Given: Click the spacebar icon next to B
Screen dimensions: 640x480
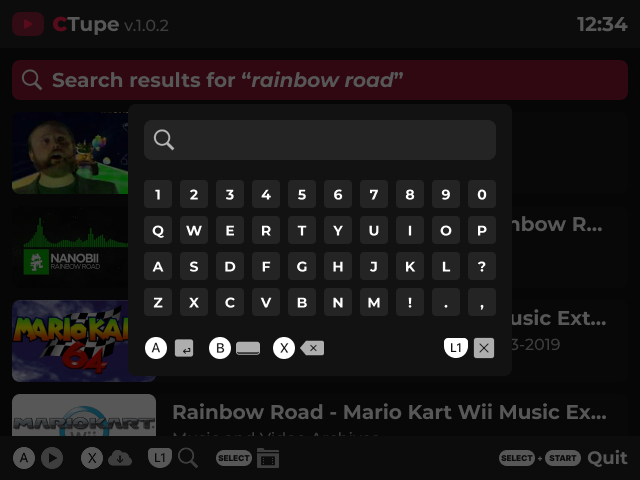Looking at the screenshot, I should click(x=248, y=348).
